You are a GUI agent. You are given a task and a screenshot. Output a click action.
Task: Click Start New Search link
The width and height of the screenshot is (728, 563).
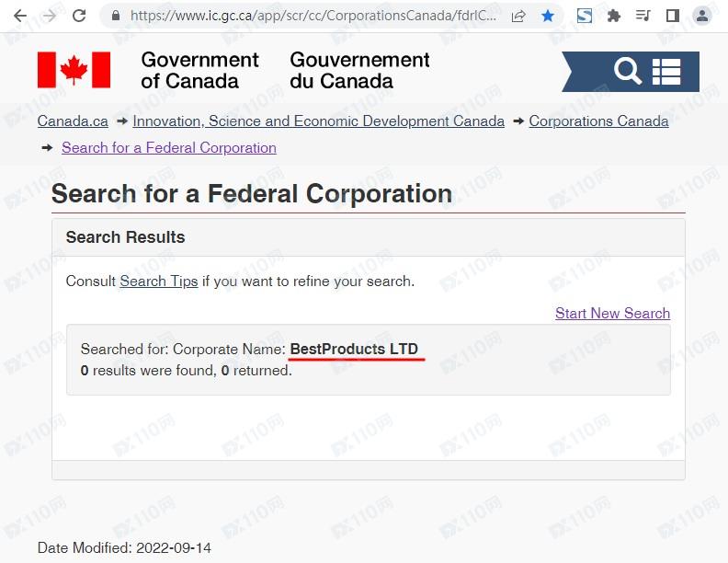pyautogui.click(x=612, y=314)
